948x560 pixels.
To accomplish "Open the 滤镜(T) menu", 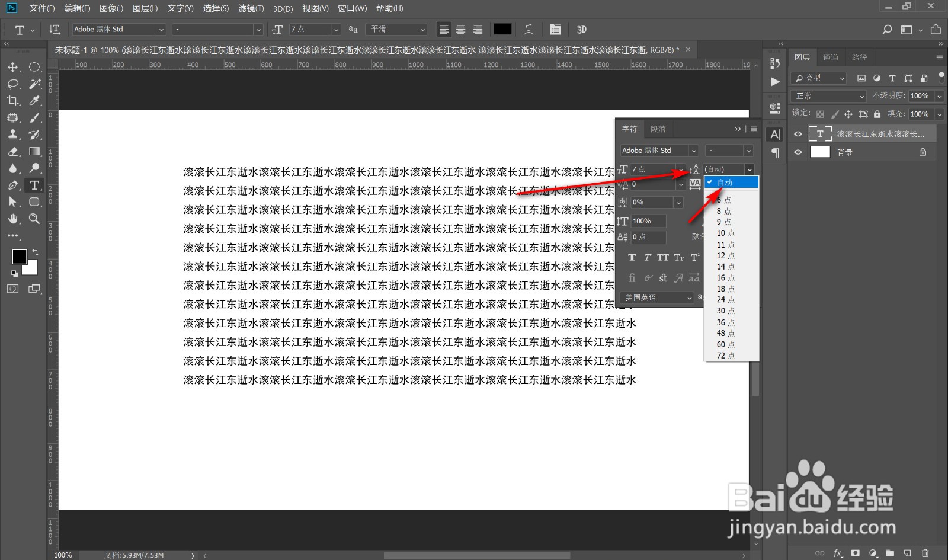I will (x=251, y=8).
